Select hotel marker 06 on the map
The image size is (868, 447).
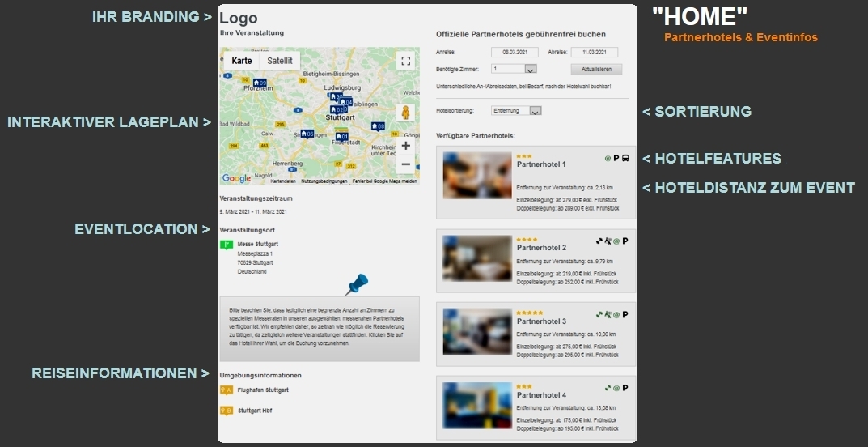(x=307, y=134)
